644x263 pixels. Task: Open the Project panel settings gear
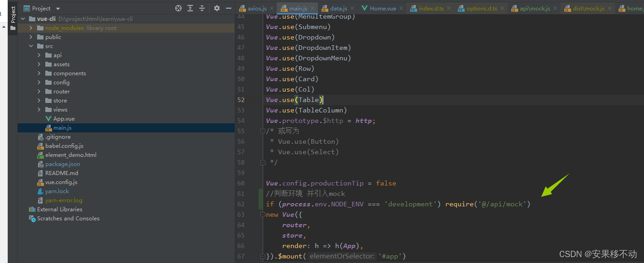tap(216, 8)
